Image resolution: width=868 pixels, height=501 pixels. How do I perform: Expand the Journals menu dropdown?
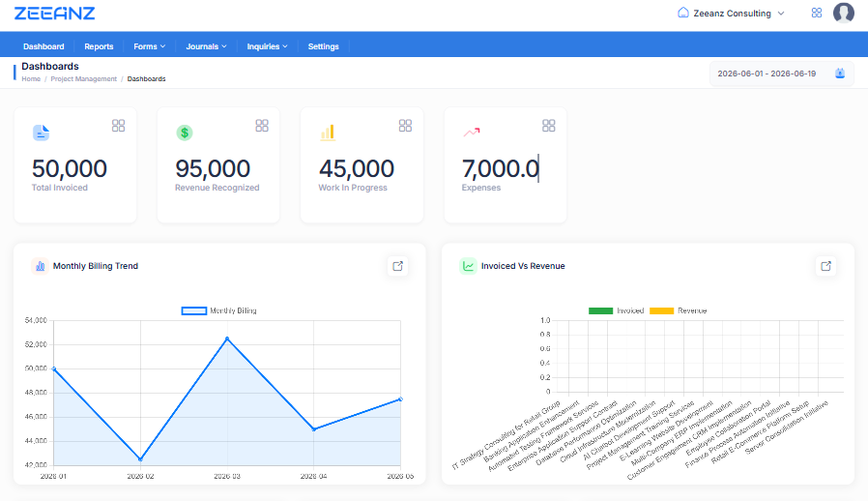pos(206,46)
